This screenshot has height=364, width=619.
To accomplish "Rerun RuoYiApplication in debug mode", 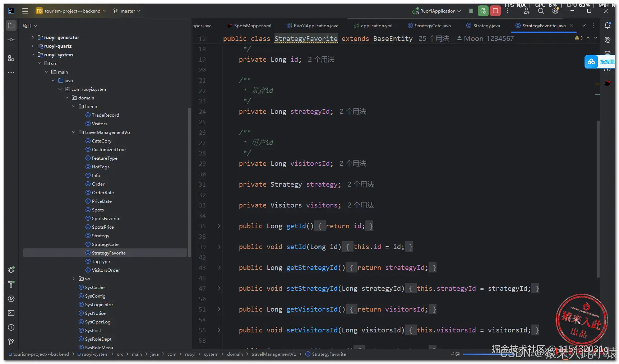I will tap(483, 11).
